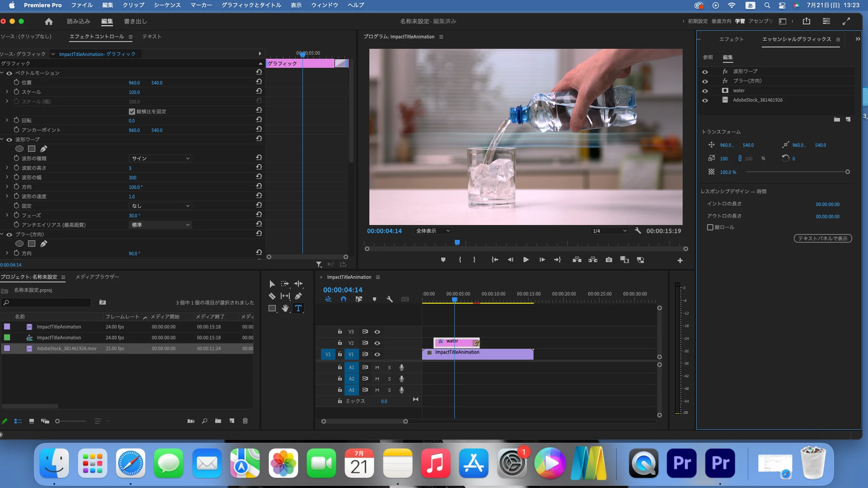Select the Type tool

click(298, 309)
